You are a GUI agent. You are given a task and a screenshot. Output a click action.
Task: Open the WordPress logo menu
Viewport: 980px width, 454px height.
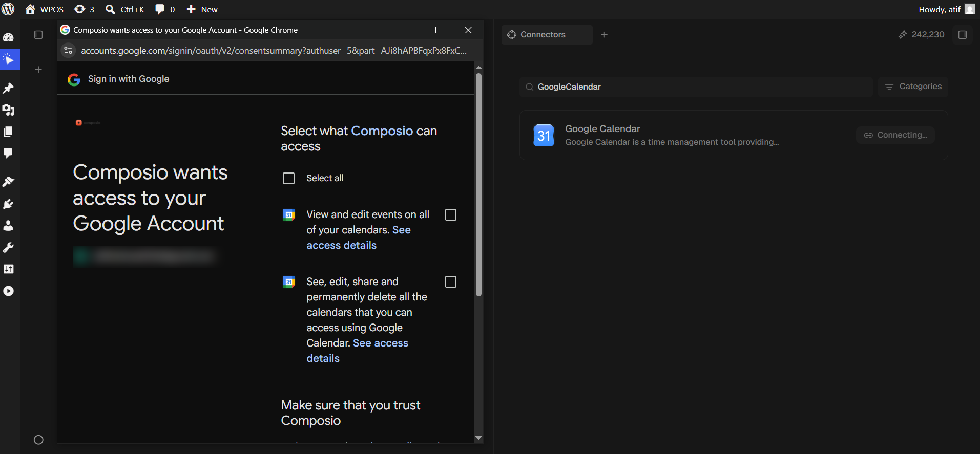(x=8, y=9)
